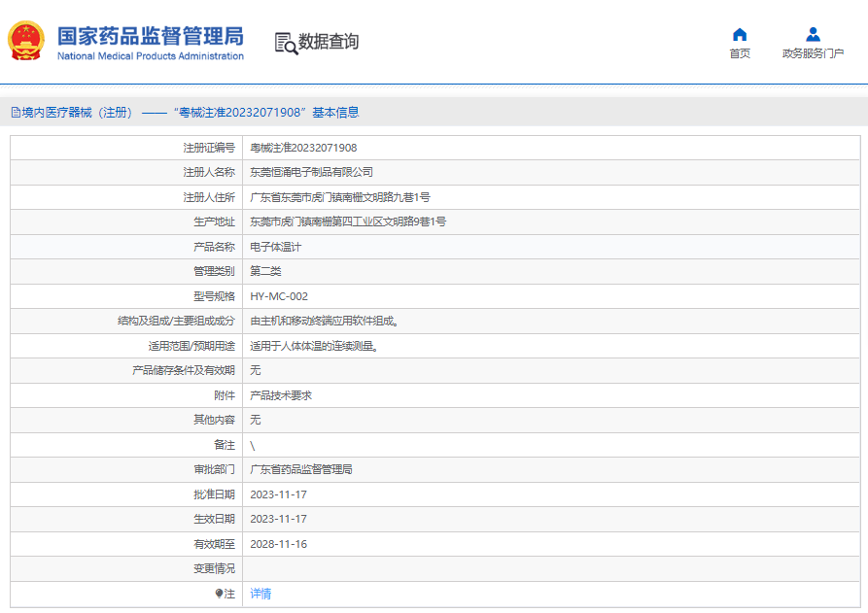Click 产品储存条件及有效期 row label
The height and width of the screenshot is (613, 868).
point(184,370)
